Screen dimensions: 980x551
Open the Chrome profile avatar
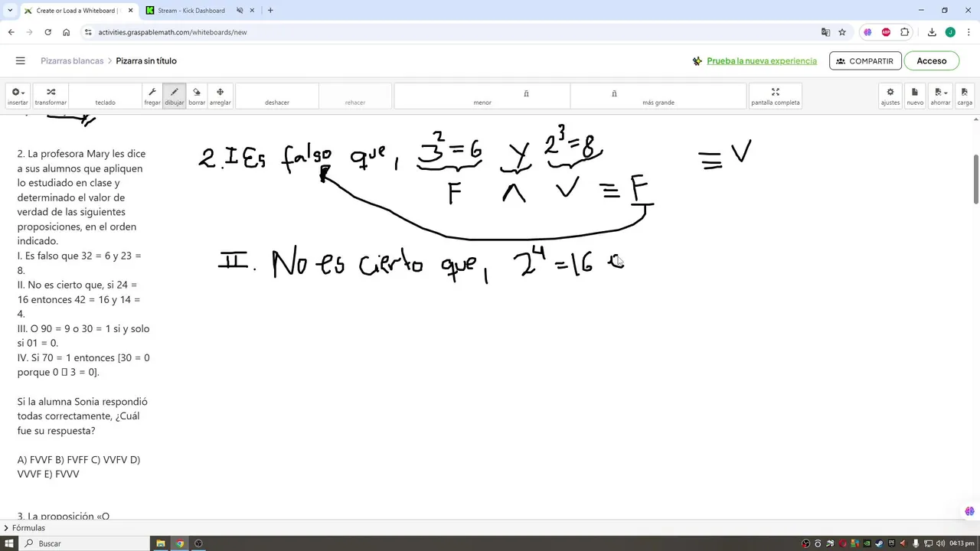click(x=950, y=32)
